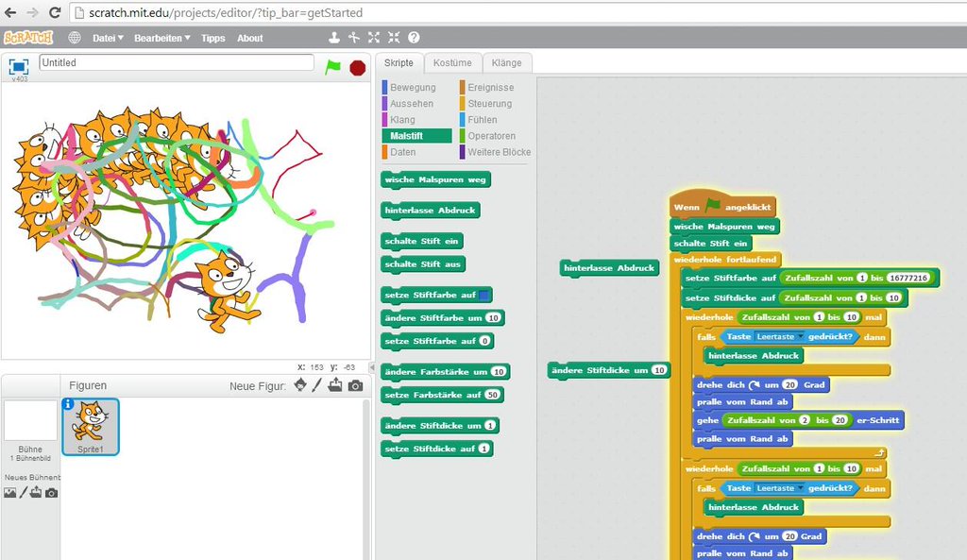Open the Datei menu

pos(108,38)
